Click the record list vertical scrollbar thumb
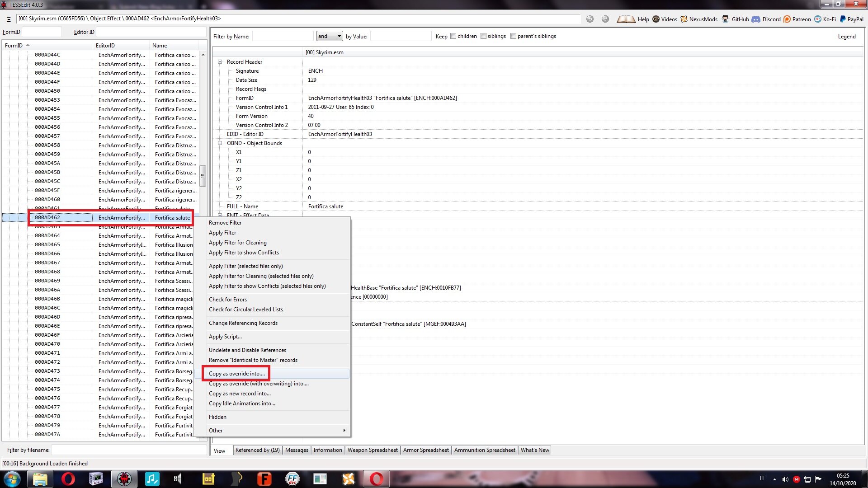Image resolution: width=868 pixels, height=488 pixels. (203, 176)
